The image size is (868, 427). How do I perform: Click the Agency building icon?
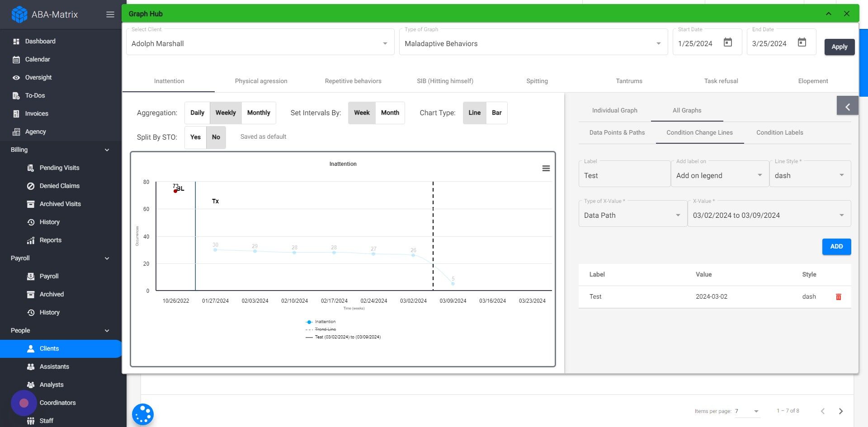16,131
